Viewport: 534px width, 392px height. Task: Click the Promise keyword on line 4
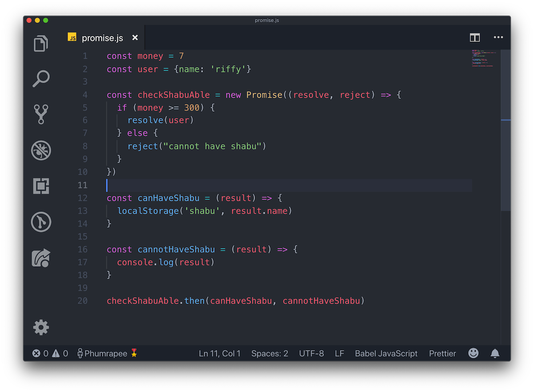264,95
